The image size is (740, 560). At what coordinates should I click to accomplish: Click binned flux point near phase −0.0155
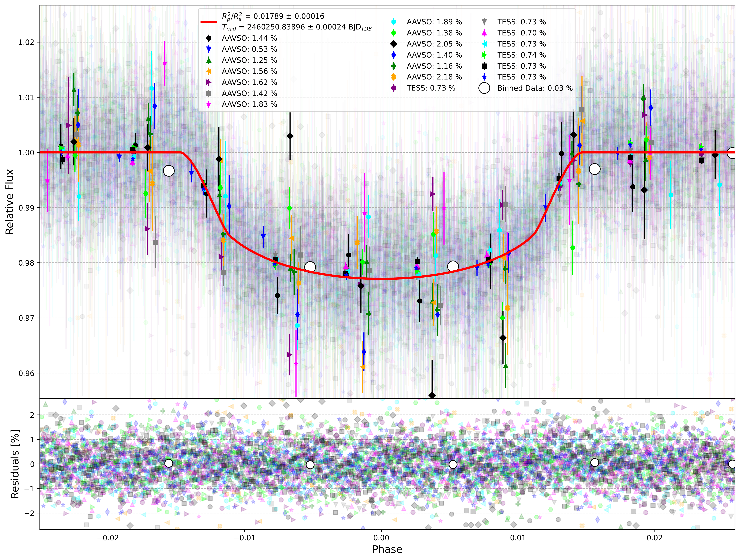pyautogui.click(x=169, y=171)
